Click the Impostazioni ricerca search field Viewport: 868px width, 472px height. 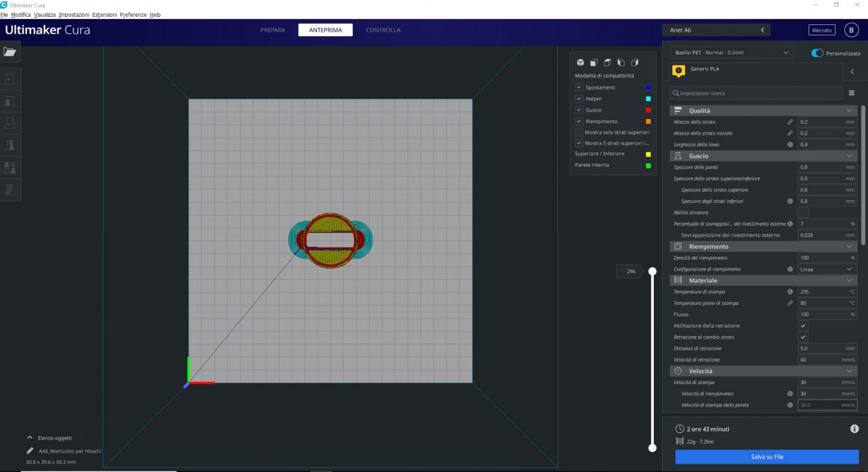point(756,93)
